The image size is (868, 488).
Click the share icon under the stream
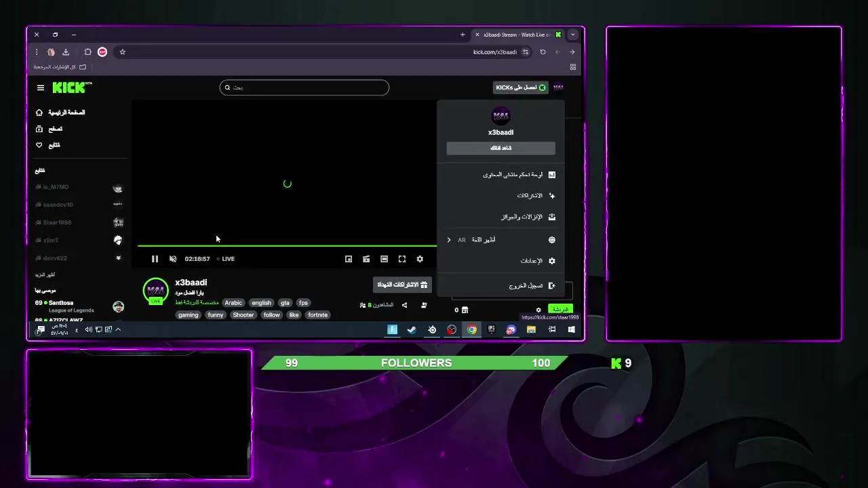click(x=405, y=305)
